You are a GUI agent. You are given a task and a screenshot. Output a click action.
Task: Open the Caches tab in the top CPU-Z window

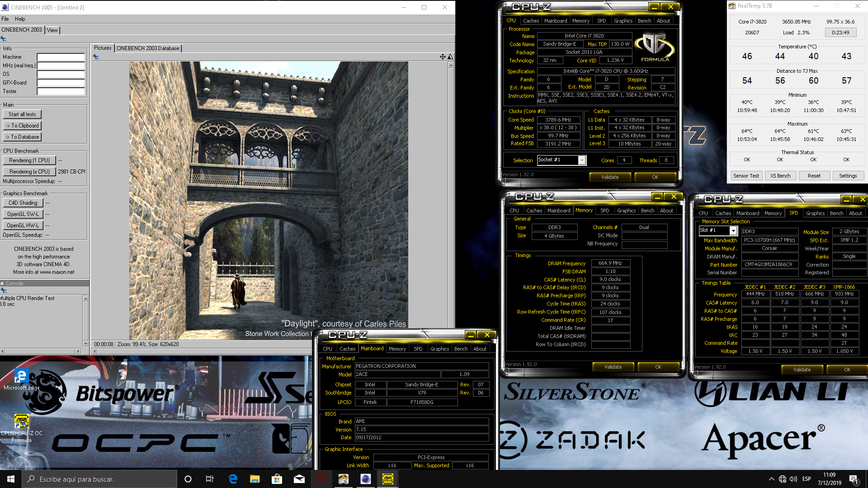(x=531, y=21)
